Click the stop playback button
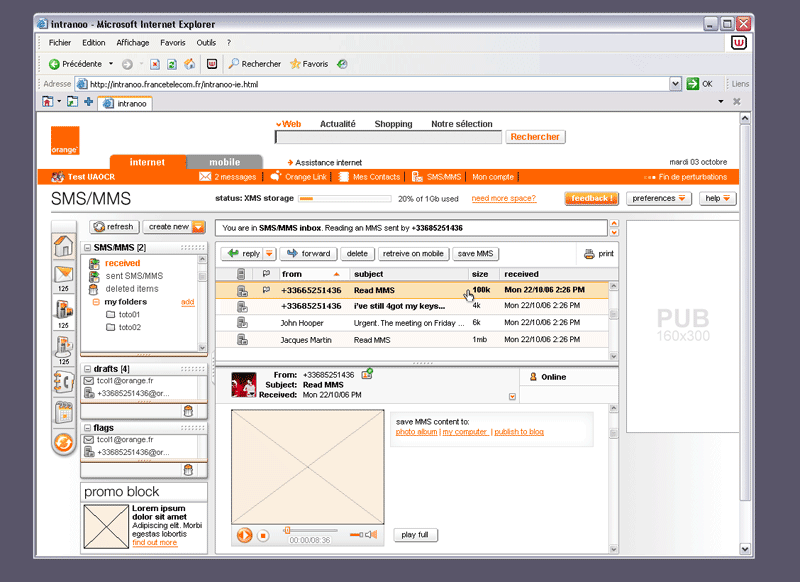 (263, 536)
